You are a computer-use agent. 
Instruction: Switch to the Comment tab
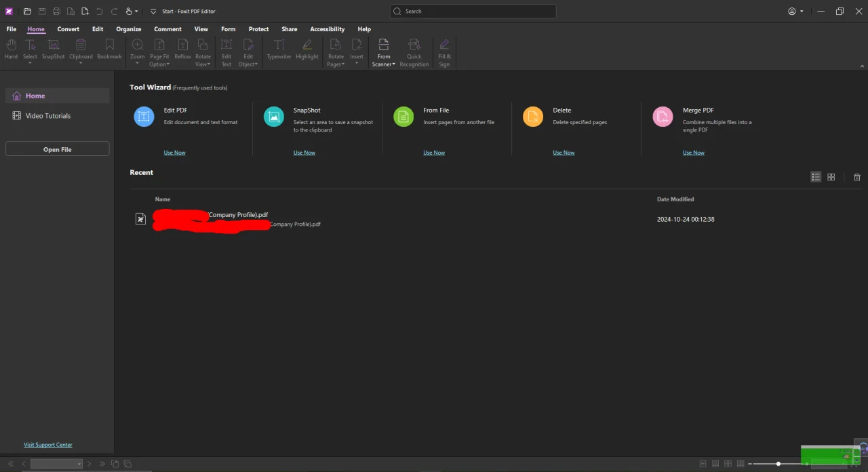click(x=167, y=29)
